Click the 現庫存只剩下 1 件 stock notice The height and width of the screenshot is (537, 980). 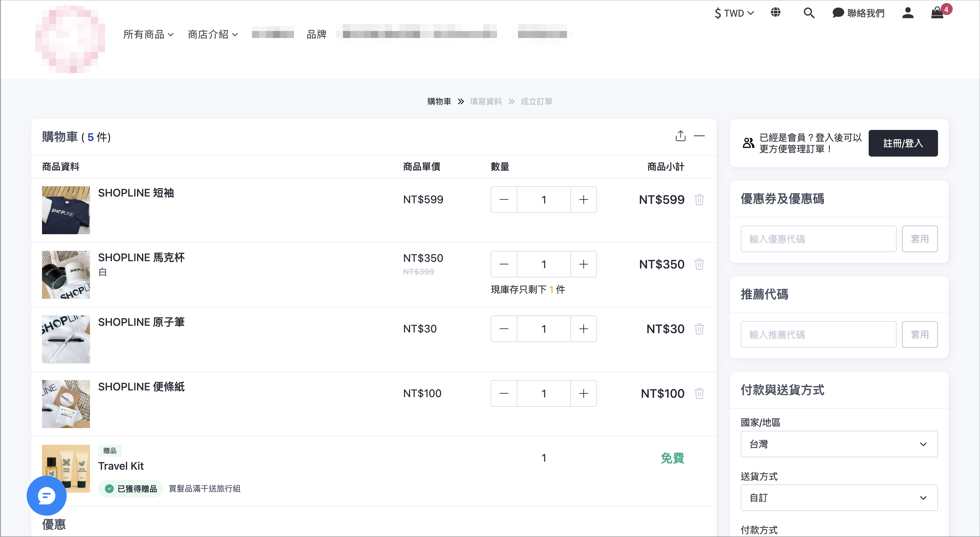(x=528, y=289)
